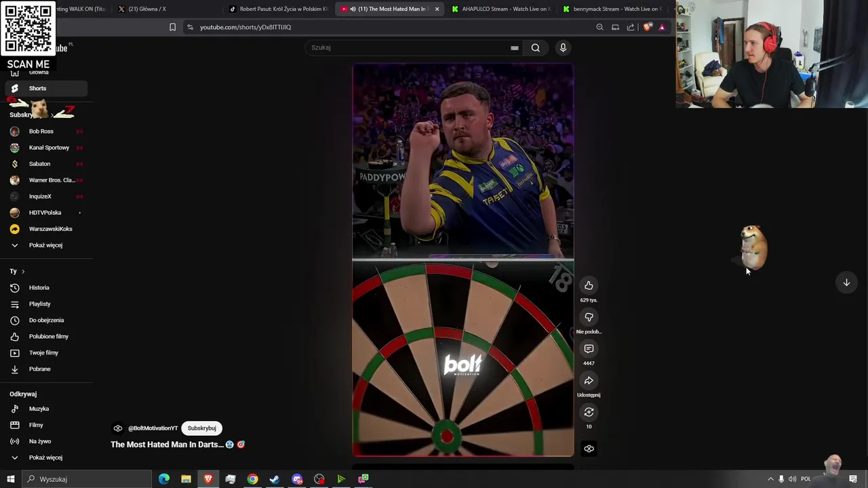The image size is (868, 488).
Task: Open Do obejrzenia watch later
Action: pos(46,320)
